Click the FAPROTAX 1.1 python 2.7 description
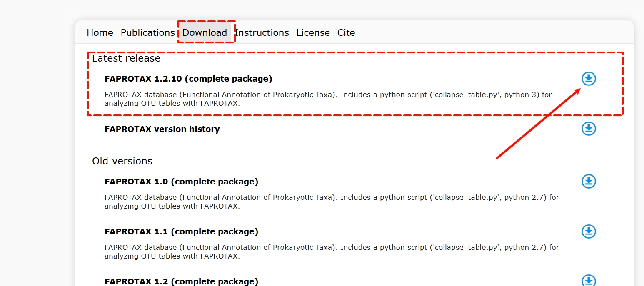 [x=332, y=251]
